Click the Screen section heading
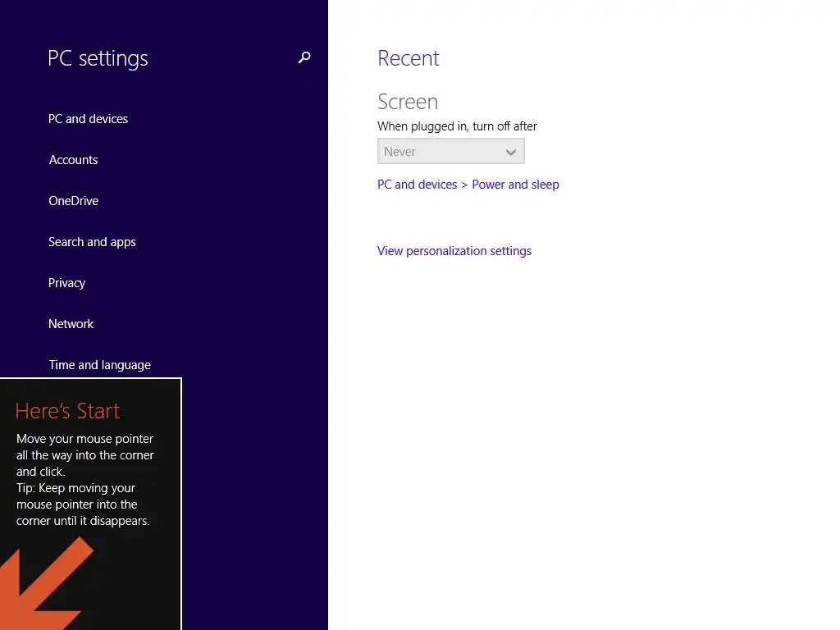 pyautogui.click(x=408, y=101)
